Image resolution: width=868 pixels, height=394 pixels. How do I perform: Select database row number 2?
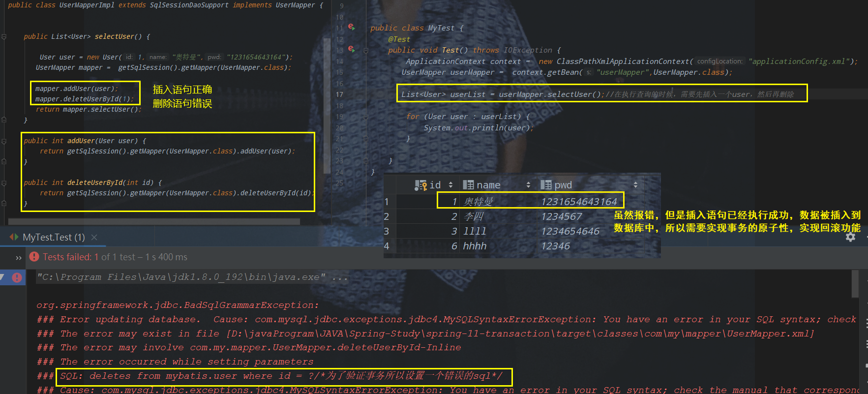tap(387, 216)
